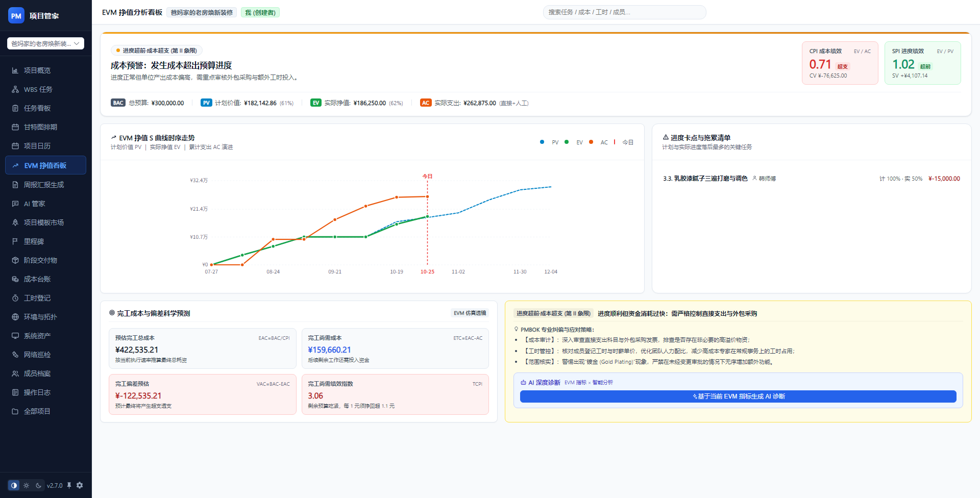Viewport: 980px width, 498px height.
Task: Click the 环境与拓扑 globe icon
Action: pyautogui.click(x=15, y=317)
